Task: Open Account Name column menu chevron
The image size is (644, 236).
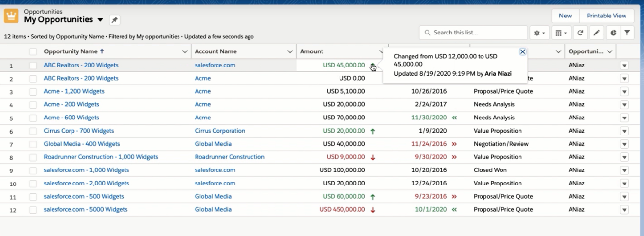Action: pyautogui.click(x=290, y=51)
